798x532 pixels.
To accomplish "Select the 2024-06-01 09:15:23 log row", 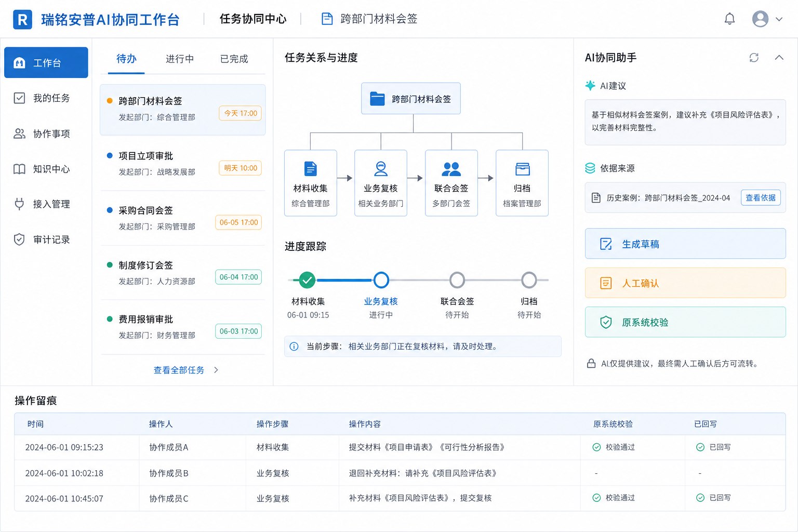I will coord(400,447).
